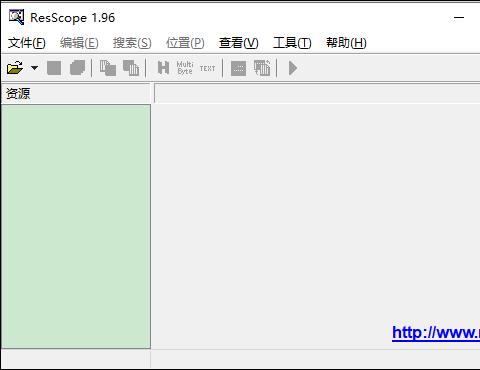Expand the open file dropdown arrow

click(34, 68)
